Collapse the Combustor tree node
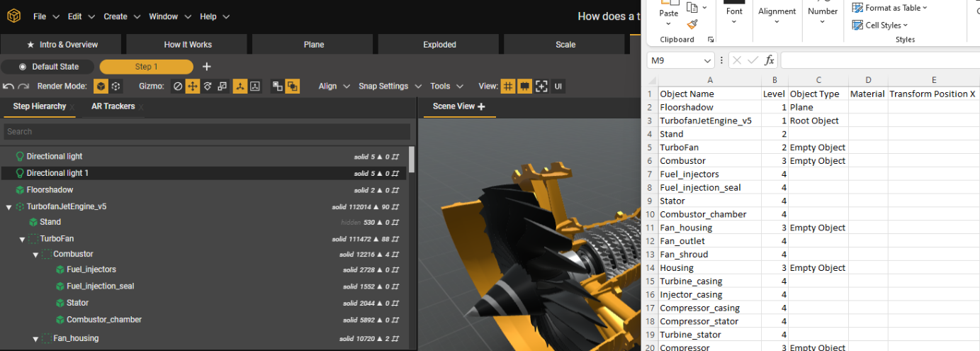Image resolution: width=980 pixels, height=351 pixels. point(35,255)
